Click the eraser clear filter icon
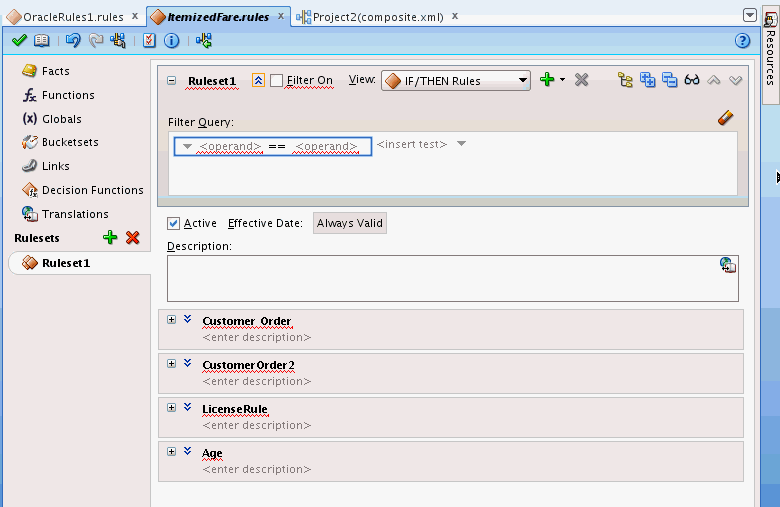 click(726, 118)
